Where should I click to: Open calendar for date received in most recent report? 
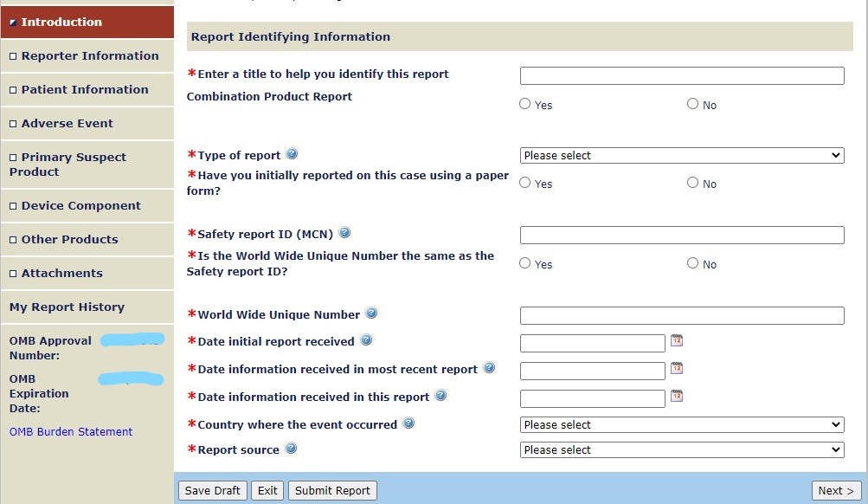click(x=677, y=368)
